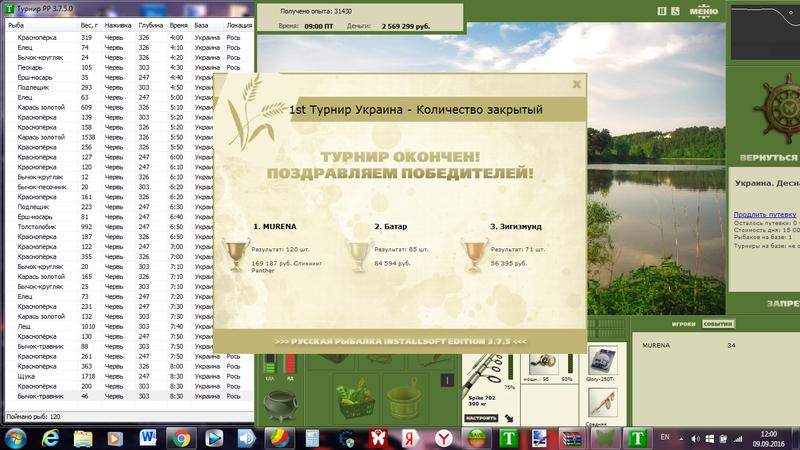Select the Щука row in catch log
800x450 pixels.
click(x=130, y=376)
